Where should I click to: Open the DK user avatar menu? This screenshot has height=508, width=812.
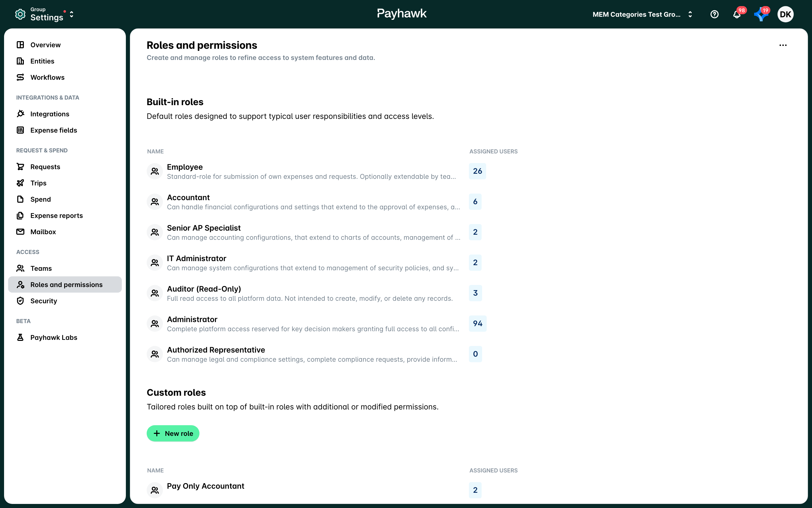pos(785,14)
